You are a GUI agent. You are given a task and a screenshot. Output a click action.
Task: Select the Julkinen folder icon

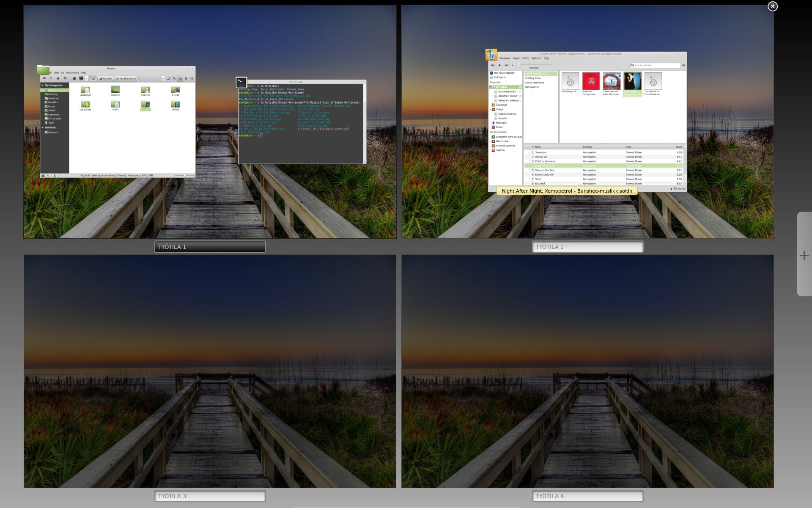(x=145, y=90)
